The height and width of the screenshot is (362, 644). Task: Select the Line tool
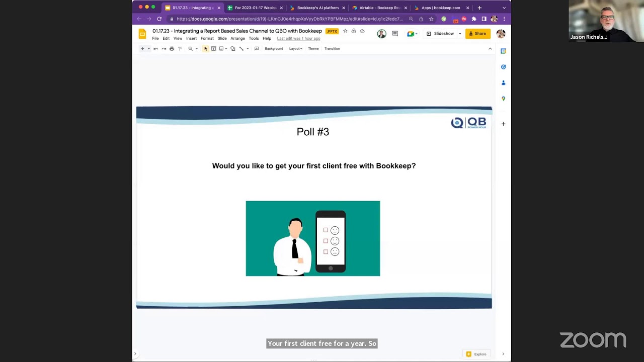point(242,49)
